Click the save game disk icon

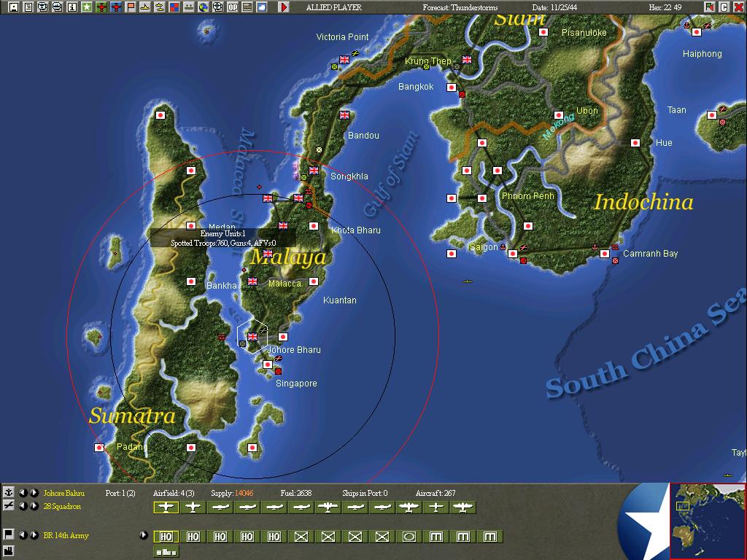[14, 7]
